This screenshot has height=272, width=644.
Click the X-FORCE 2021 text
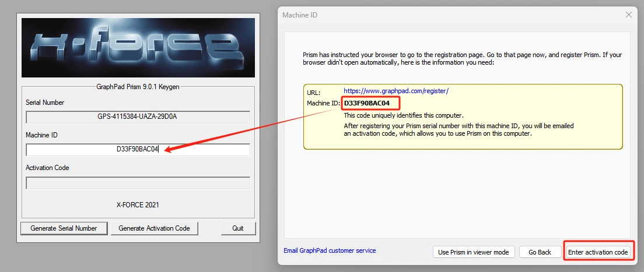pos(138,204)
